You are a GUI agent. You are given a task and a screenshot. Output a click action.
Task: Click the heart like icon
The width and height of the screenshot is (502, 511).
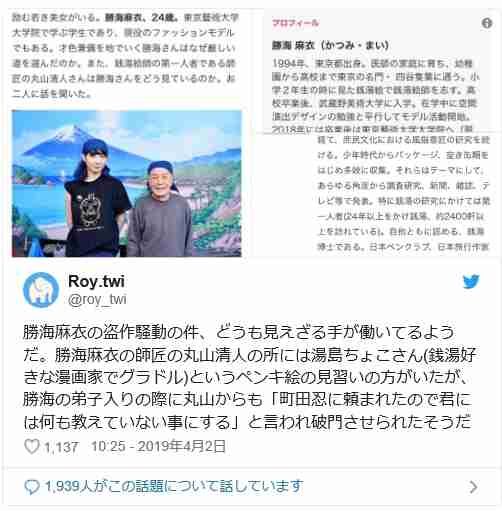pyautogui.click(x=32, y=446)
